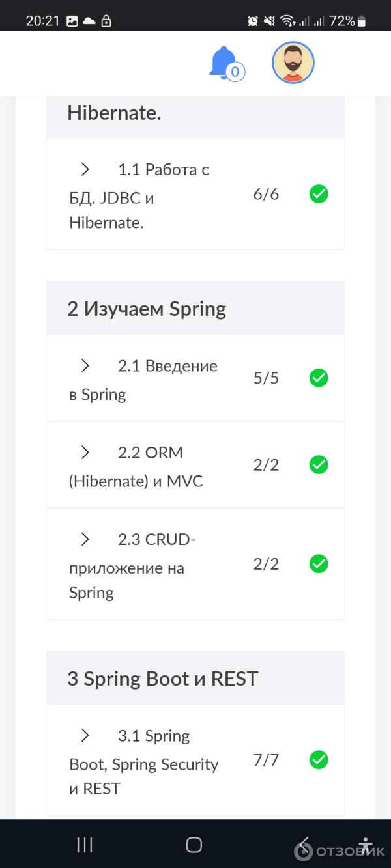Expand 2.3 CRUD-приложение на Spring
Viewport: 391px width, 868px height.
point(84,539)
